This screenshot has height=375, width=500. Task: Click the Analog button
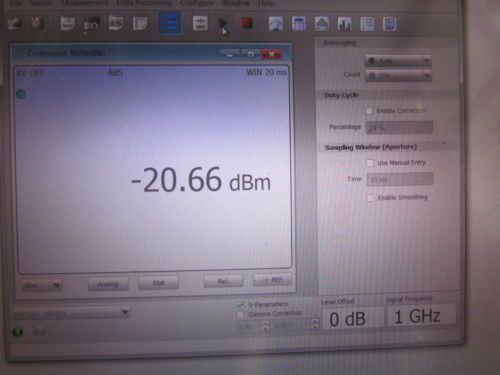click(x=108, y=284)
